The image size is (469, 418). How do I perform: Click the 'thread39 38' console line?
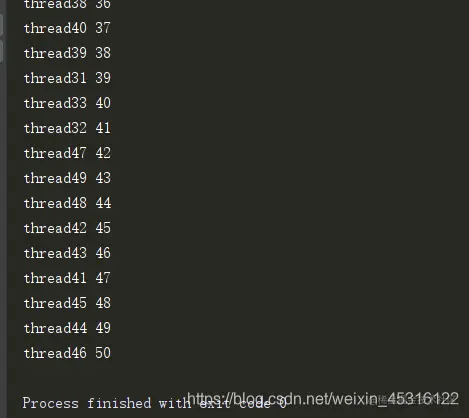[67, 53]
